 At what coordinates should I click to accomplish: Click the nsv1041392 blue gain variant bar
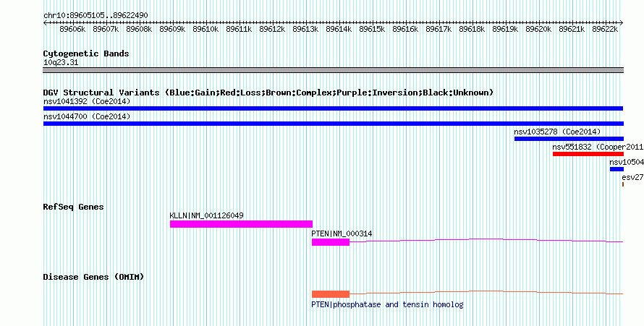point(333,108)
